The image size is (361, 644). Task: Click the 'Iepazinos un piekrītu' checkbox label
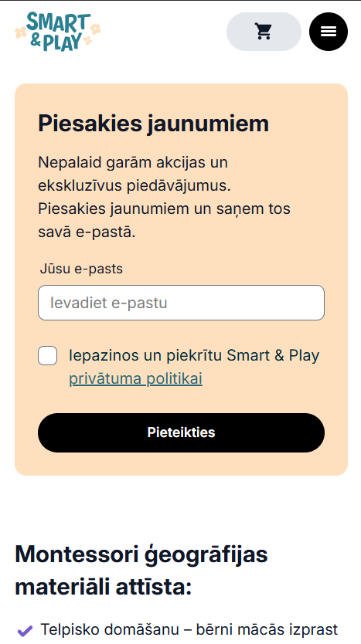pyautogui.click(x=194, y=368)
